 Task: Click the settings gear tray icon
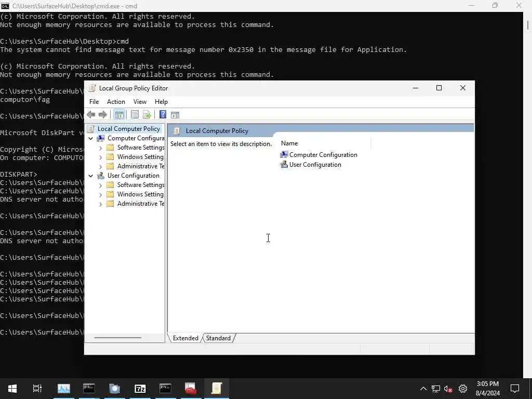463,389
